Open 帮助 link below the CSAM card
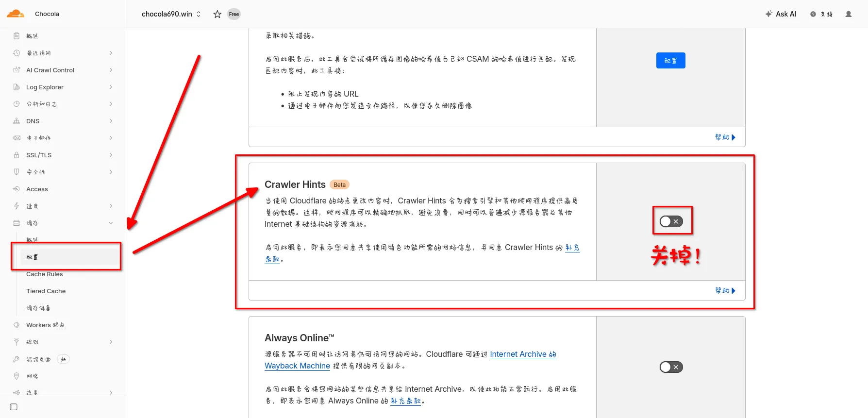 click(x=725, y=137)
